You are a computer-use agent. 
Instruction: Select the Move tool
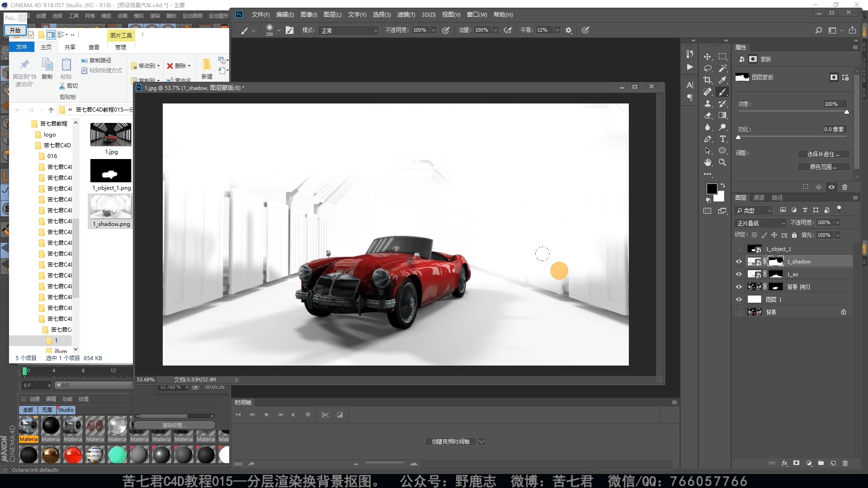coord(708,56)
